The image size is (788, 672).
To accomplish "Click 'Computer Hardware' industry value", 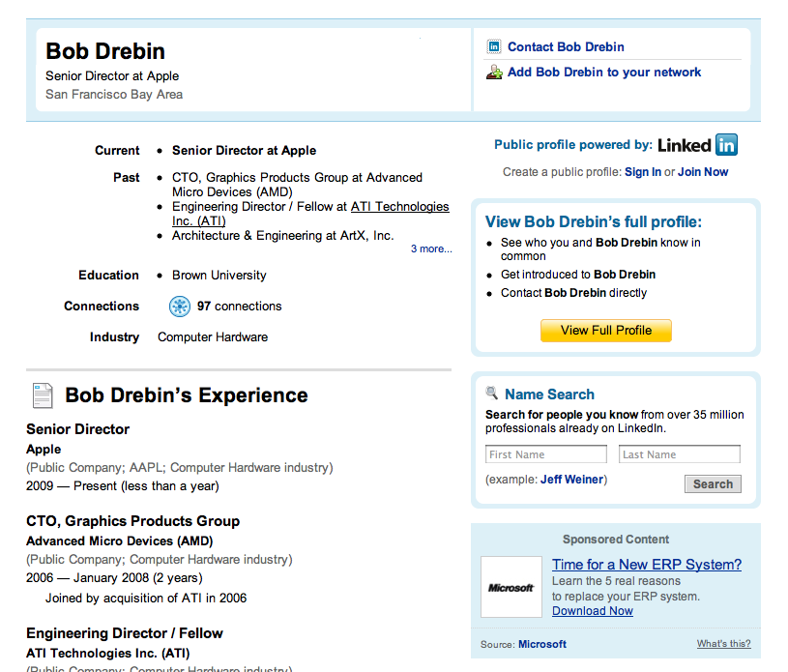I will 213,337.
